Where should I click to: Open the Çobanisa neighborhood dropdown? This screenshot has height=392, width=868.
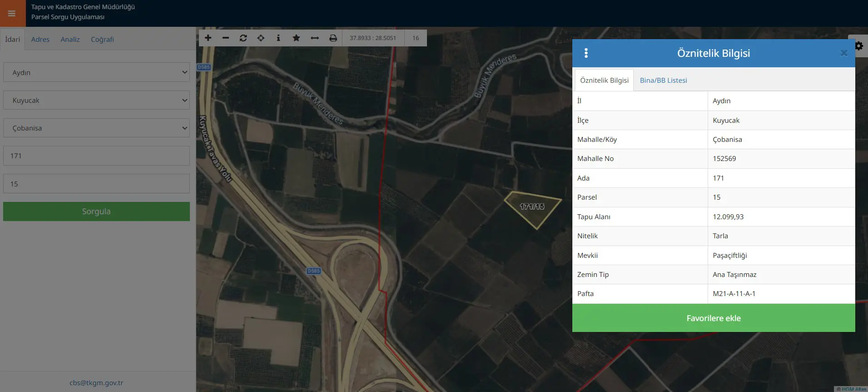(96, 128)
